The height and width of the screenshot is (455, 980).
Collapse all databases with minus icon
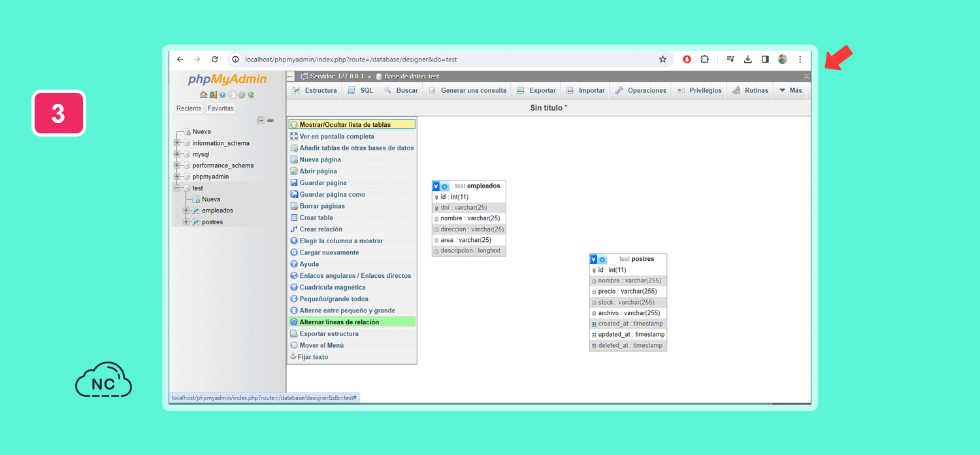coord(261,120)
